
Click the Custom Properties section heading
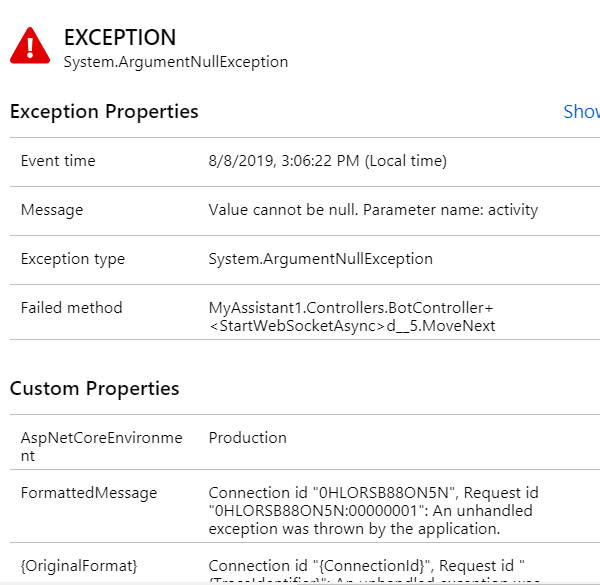pos(95,388)
